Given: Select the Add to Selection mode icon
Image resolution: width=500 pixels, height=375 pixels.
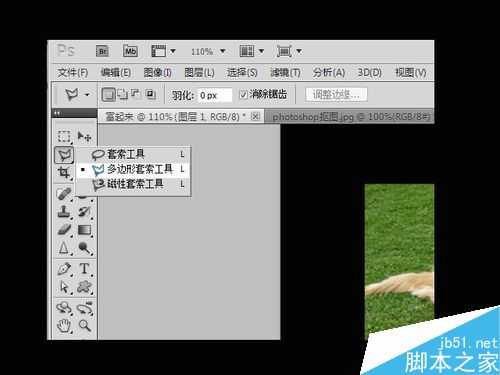Looking at the screenshot, I should coord(122,95).
